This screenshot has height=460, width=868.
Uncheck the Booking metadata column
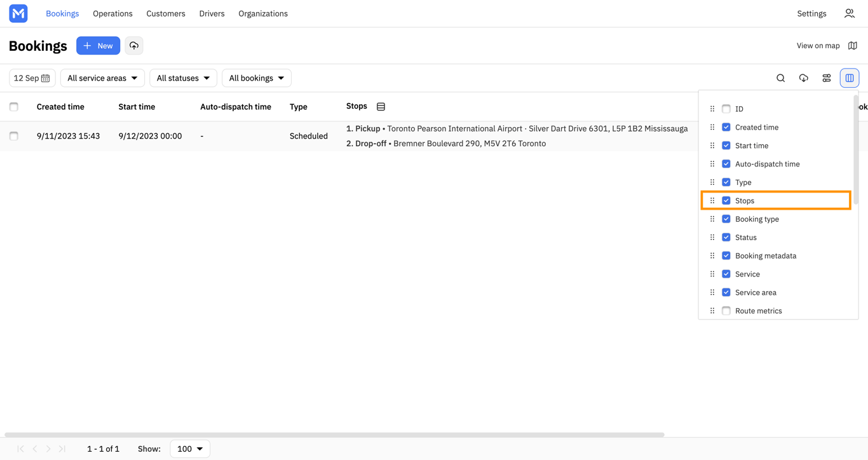726,256
